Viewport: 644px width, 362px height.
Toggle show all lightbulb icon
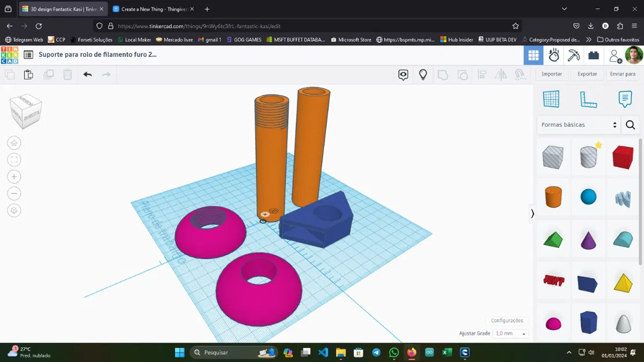tap(423, 74)
